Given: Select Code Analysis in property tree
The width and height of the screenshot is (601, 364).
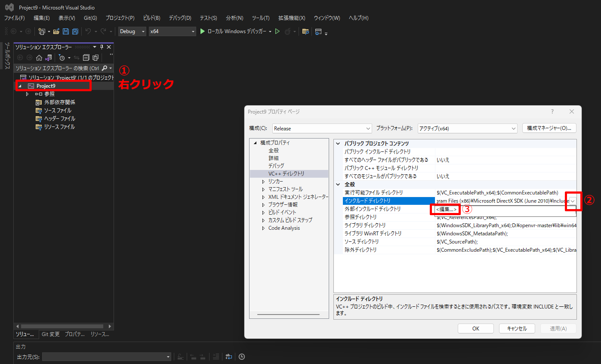Looking at the screenshot, I should pyautogui.click(x=284, y=228).
